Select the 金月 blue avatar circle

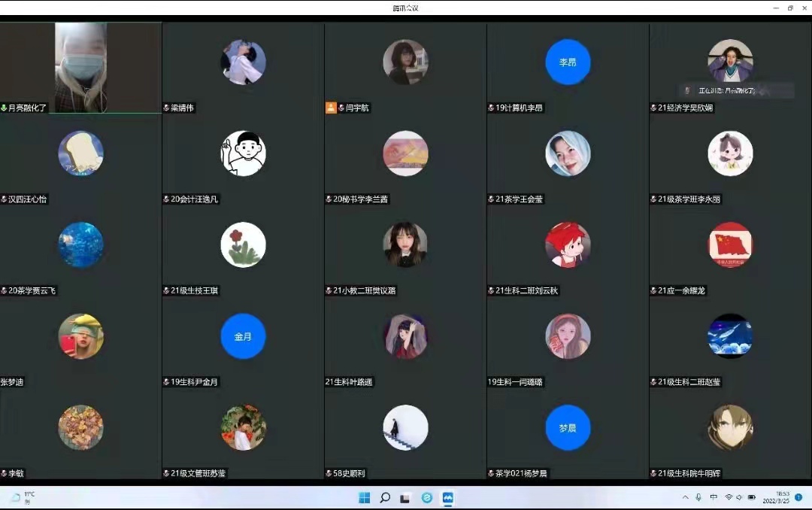[243, 336]
